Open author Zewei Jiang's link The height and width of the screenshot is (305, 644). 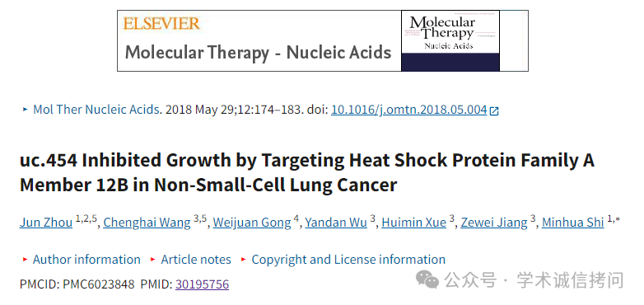click(494, 223)
